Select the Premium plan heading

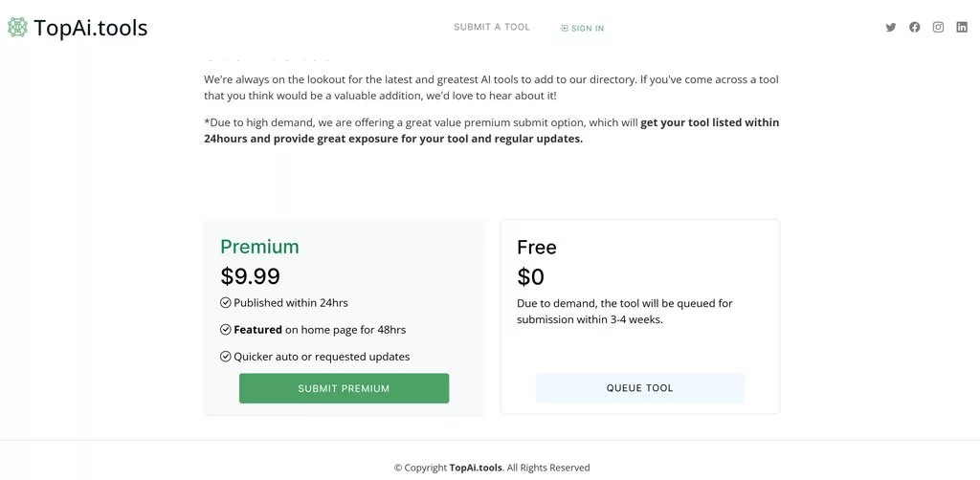tap(259, 247)
